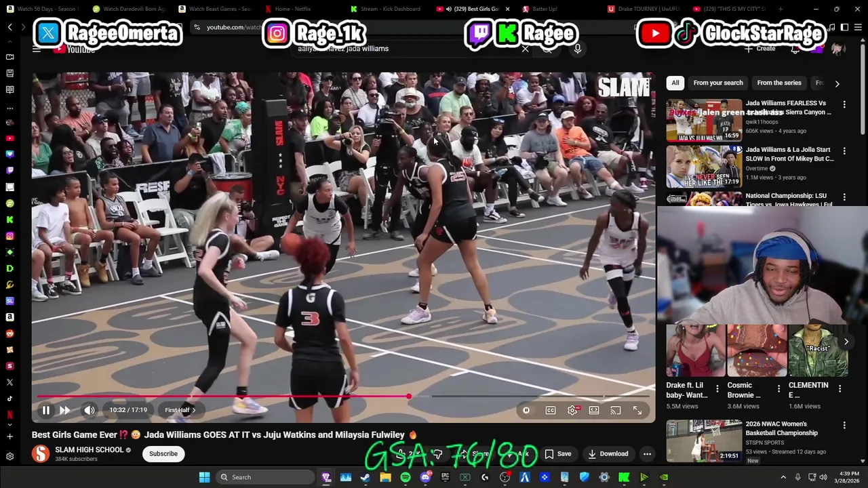Open browser sidebar settings gear
The width and height of the screenshot is (868, 488).
click(x=9, y=457)
